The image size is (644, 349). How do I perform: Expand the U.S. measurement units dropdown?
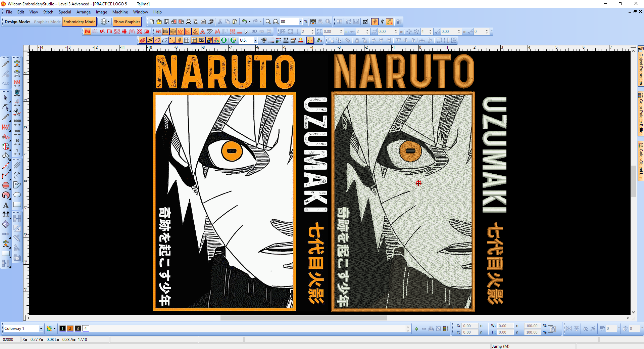(255, 40)
